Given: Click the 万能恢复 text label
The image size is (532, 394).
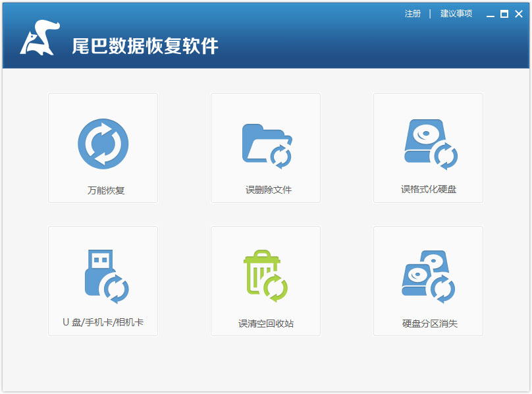Looking at the screenshot, I should (x=106, y=190).
